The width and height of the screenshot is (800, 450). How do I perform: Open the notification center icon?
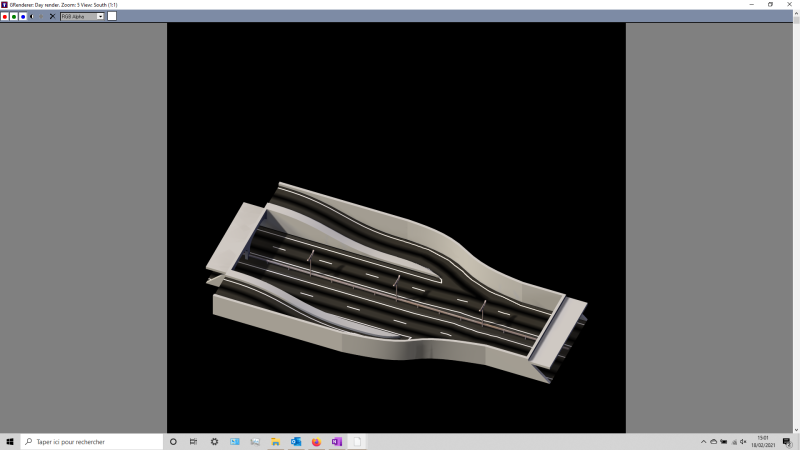click(x=787, y=442)
